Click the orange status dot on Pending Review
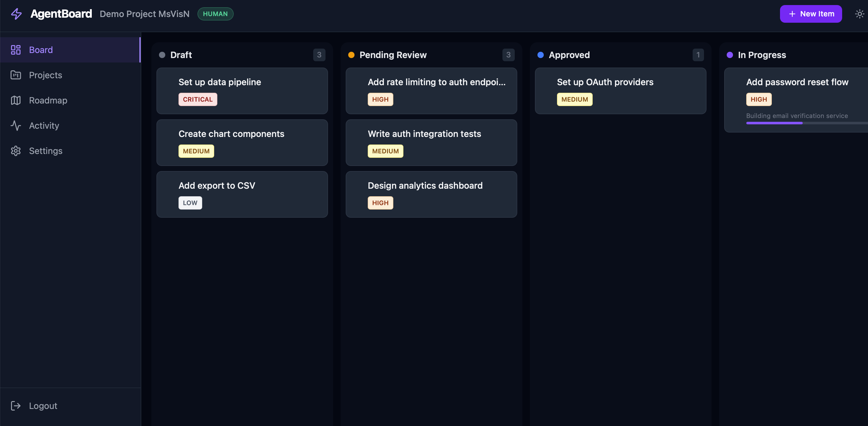Screen dimensions: 868x426 pyautogui.click(x=351, y=55)
